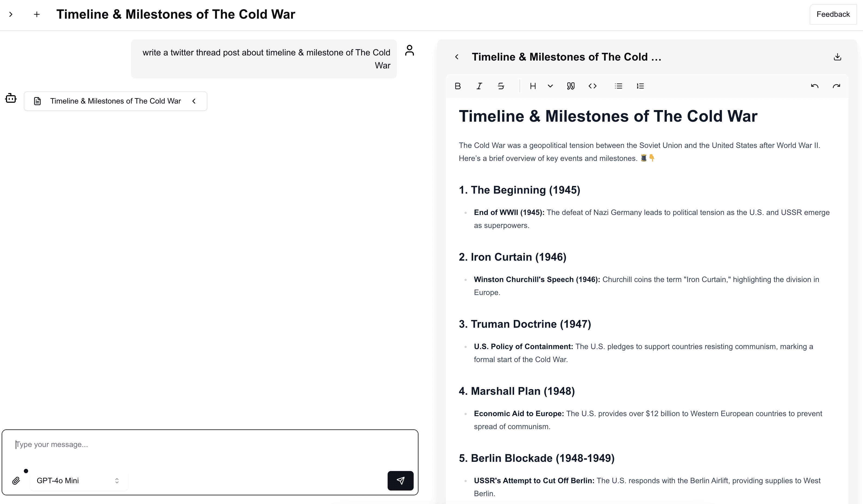Apply italic formatting
Screen dimensions: 863x504
tap(479, 86)
